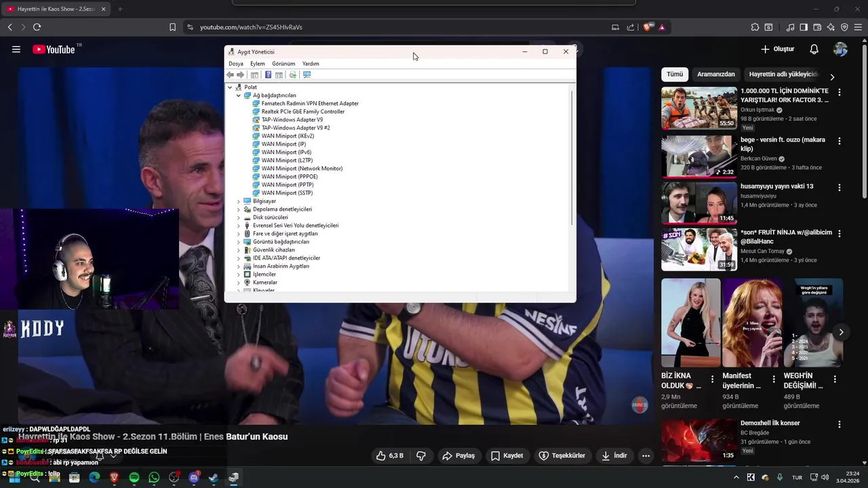Open the Eylem menu in Device Manager
868x488 pixels.
tap(258, 64)
